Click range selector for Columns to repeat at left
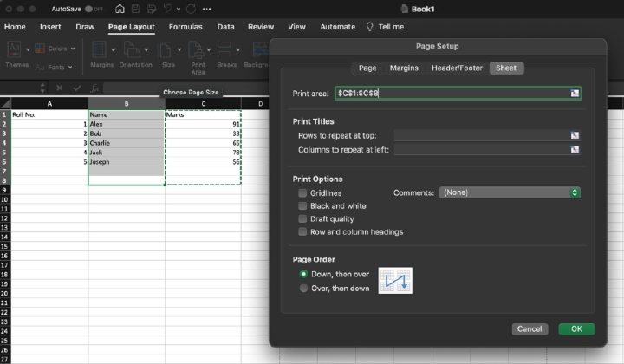Viewport: 624px width, 364px height. coord(574,149)
